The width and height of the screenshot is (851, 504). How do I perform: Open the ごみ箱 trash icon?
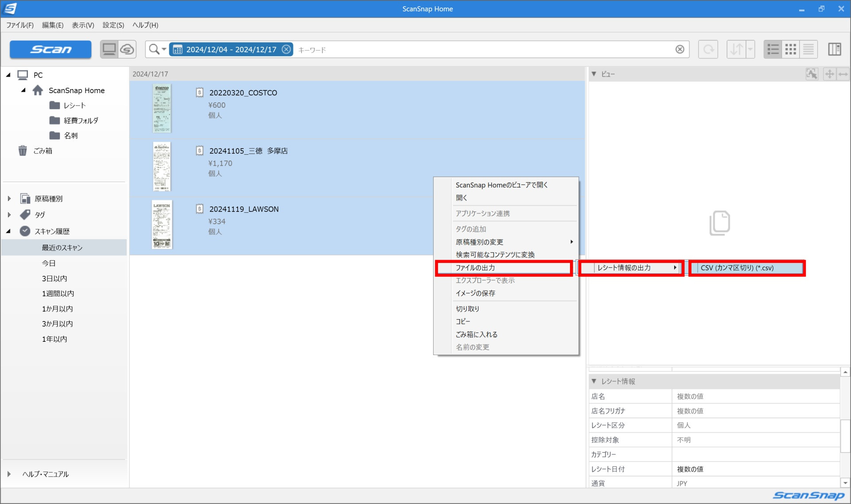point(22,151)
